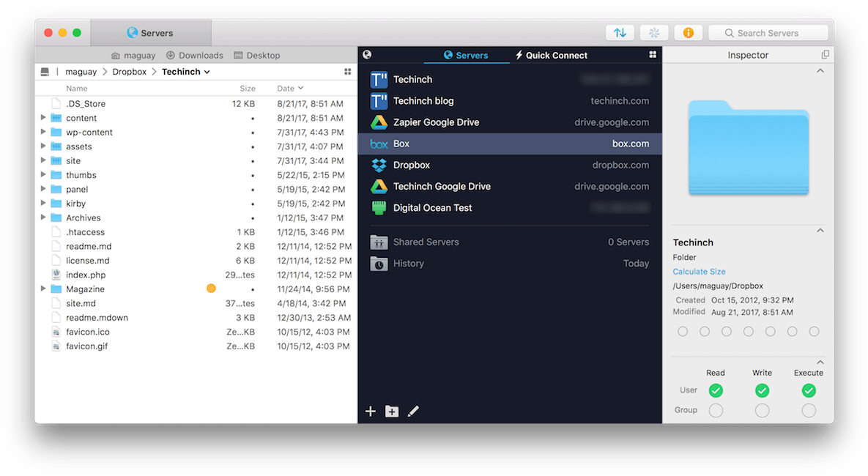
Task: Click grid view icon in servers pane
Action: pos(653,55)
